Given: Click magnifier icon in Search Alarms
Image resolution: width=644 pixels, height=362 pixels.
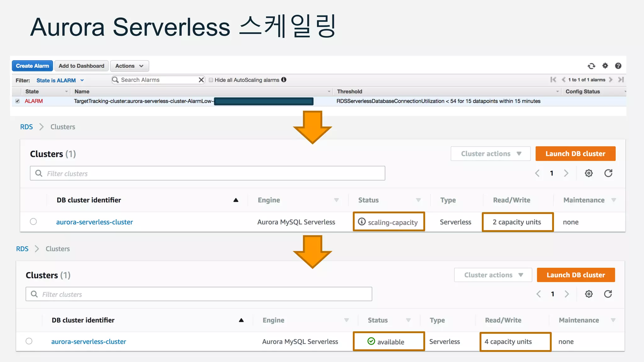Looking at the screenshot, I should (x=115, y=80).
